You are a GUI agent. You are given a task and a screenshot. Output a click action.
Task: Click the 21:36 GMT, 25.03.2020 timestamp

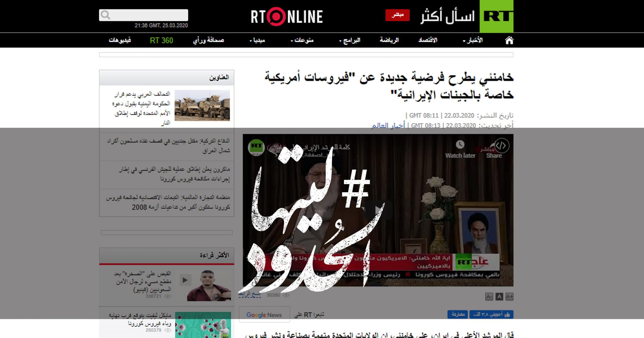point(161,25)
